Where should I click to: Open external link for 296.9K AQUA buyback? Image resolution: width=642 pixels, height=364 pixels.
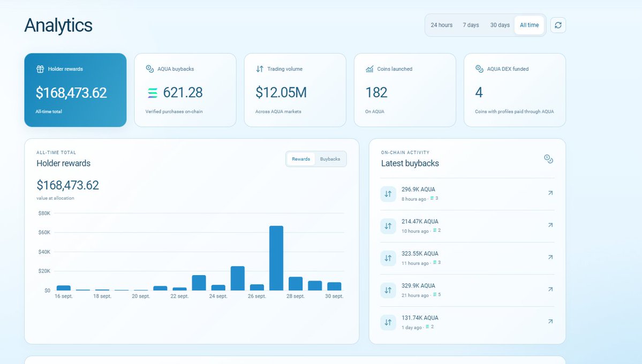(x=550, y=193)
